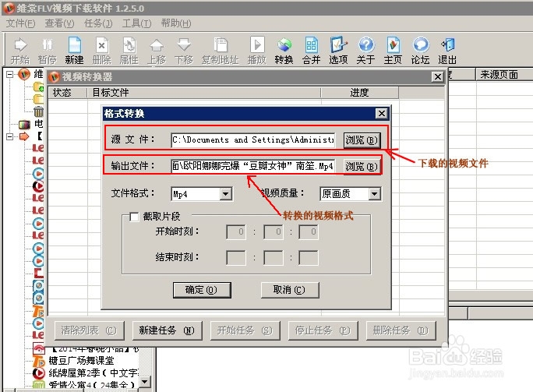Open the 文件格式 Mp4 dropdown
Screen dimensions: 533x392
pyautogui.click(x=226, y=194)
